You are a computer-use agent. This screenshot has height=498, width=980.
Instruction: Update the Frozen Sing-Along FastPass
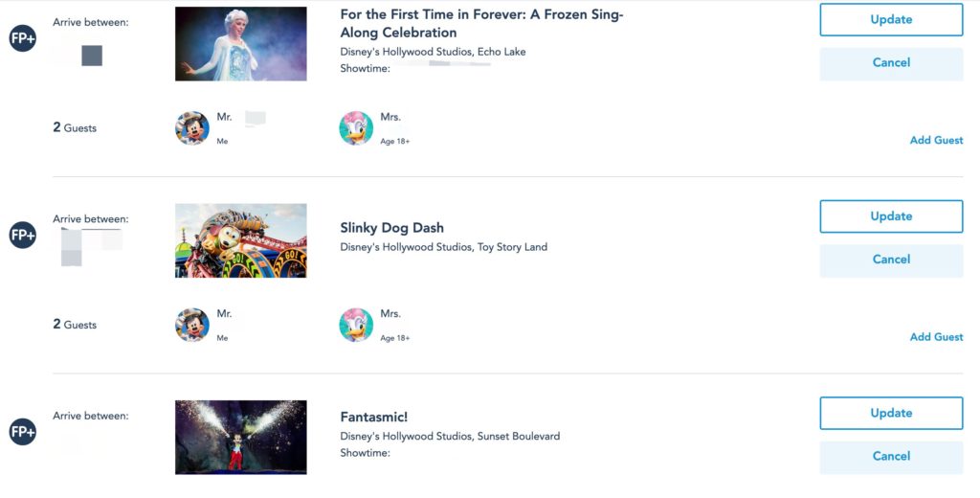[x=891, y=20]
